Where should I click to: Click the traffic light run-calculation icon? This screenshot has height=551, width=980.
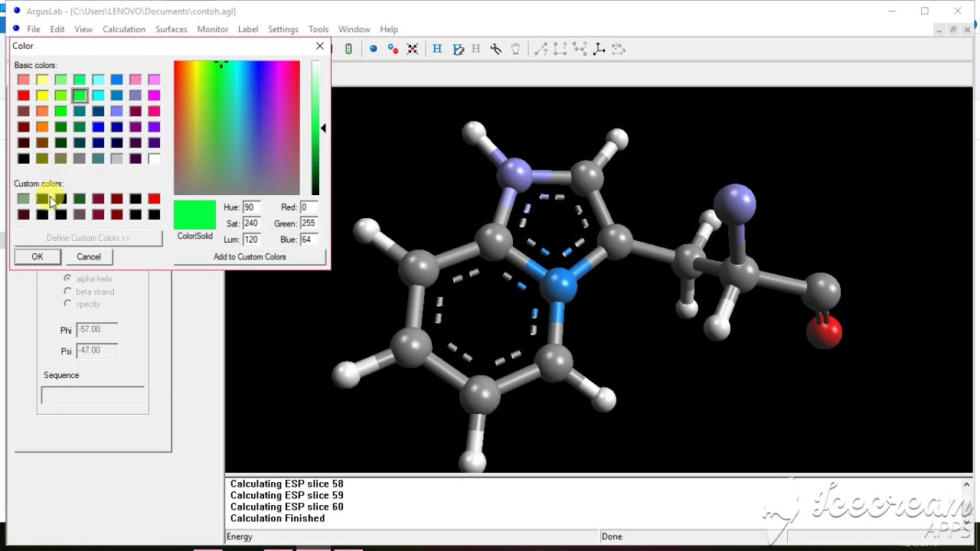[348, 49]
